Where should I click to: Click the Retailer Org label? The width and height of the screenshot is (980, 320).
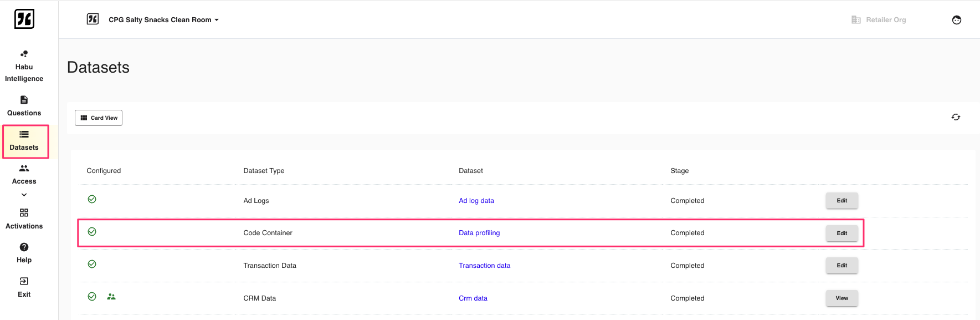click(x=885, y=20)
